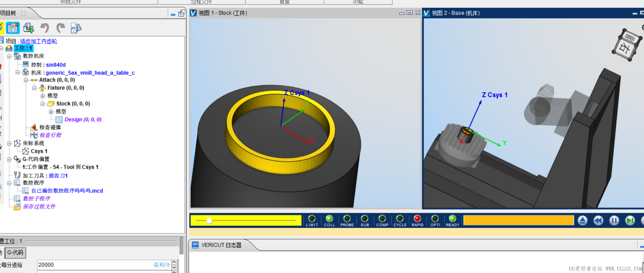Screen dimensions: 644x273
Task: Collapse the 数控机床 node
Action: pos(9,56)
